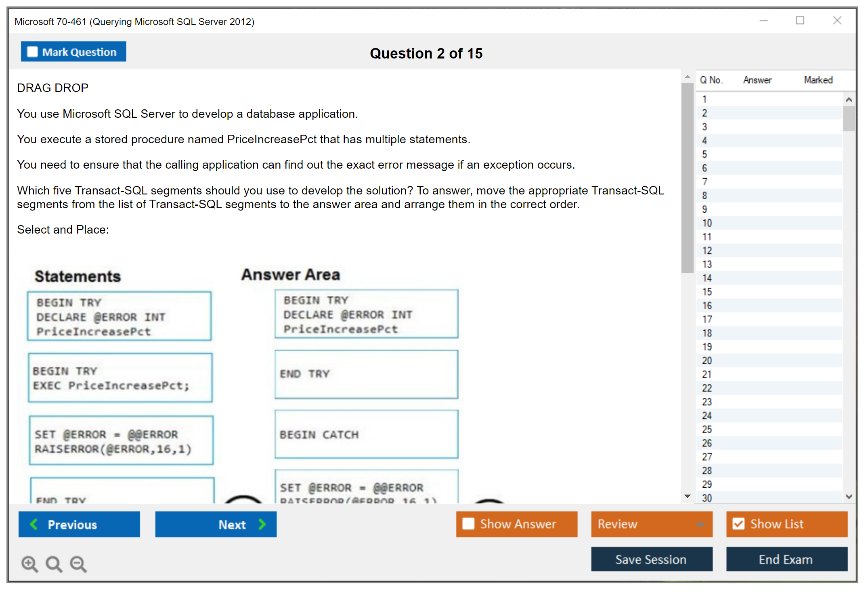The image size is (868, 593).
Task: Uncheck the Show List checkbox
Action: pyautogui.click(x=738, y=524)
